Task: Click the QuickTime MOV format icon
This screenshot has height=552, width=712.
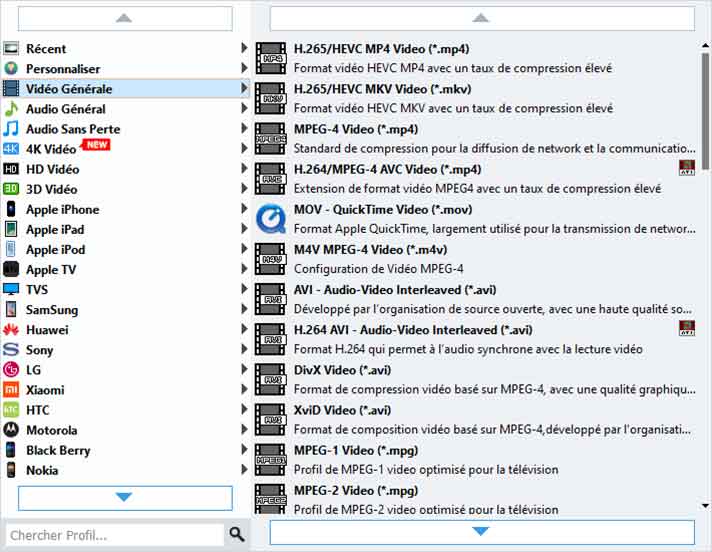Action: [x=270, y=219]
